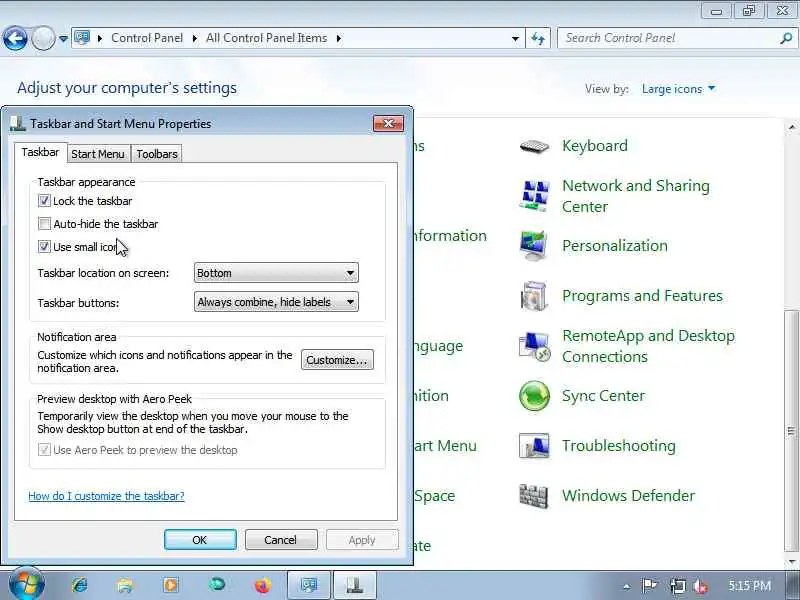800x600 pixels.
Task: Click the Control Panel scrollbar up arrow
Action: (792, 127)
